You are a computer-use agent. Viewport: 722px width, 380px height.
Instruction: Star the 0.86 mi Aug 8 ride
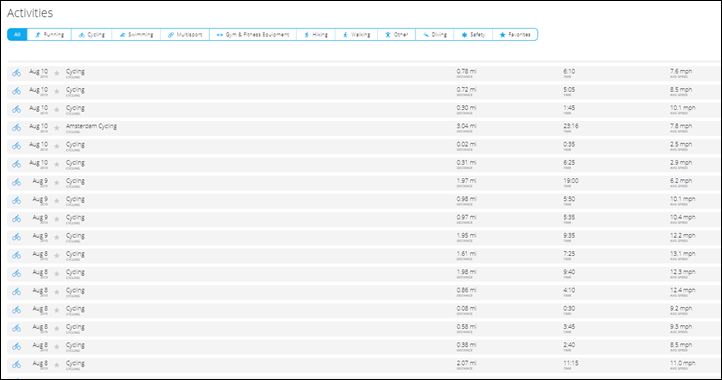click(x=57, y=292)
